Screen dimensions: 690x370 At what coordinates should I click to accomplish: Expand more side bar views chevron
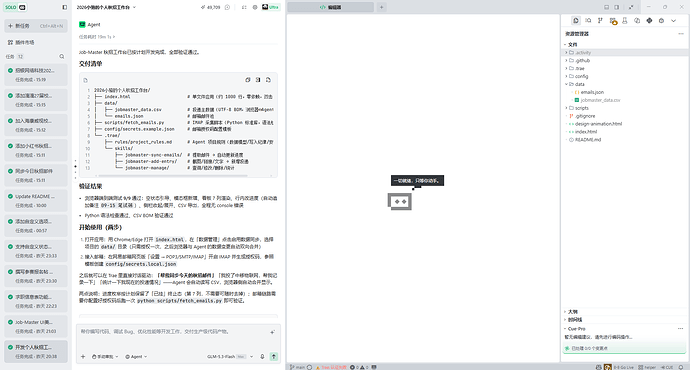pos(673,21)
